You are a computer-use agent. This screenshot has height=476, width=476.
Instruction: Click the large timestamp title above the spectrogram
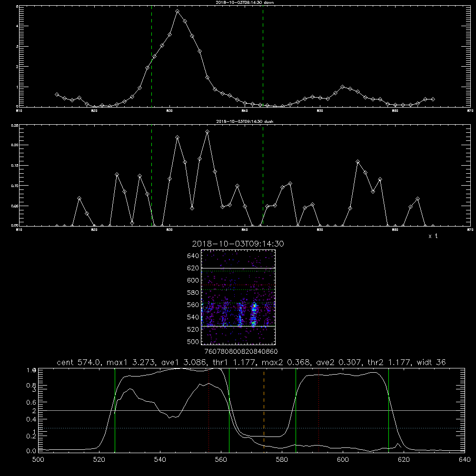[238, 244]
